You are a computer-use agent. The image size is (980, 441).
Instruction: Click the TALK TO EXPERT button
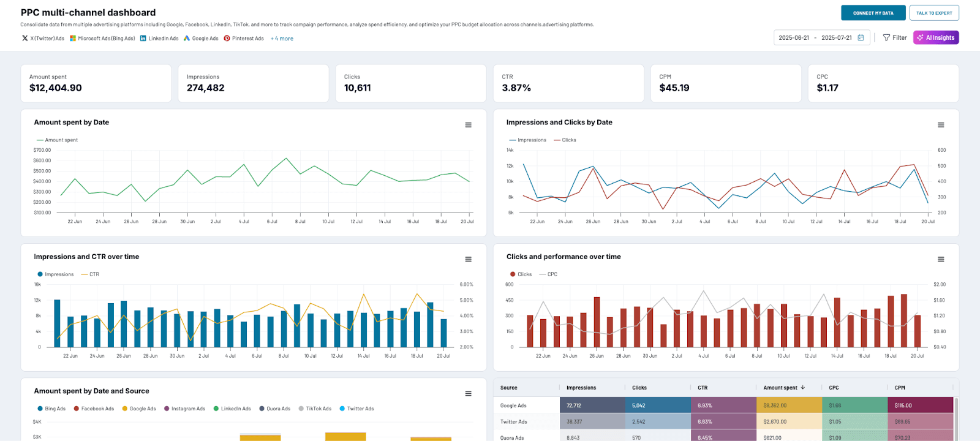tap(934, 13)
